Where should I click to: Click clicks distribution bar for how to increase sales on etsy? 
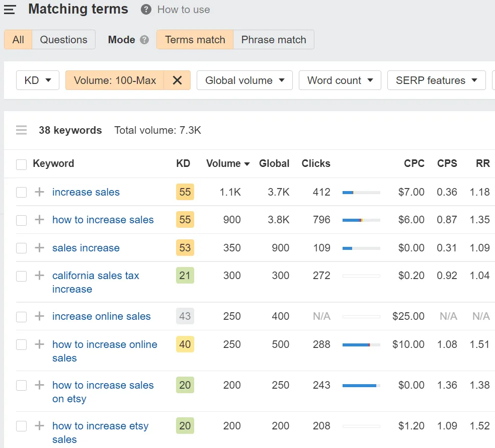point(361,386)
